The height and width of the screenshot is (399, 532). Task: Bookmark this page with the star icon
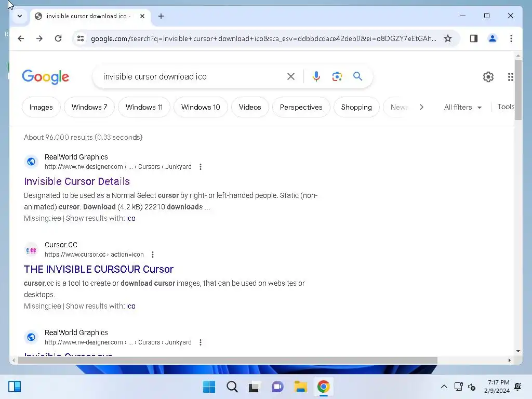click(448, 38)
